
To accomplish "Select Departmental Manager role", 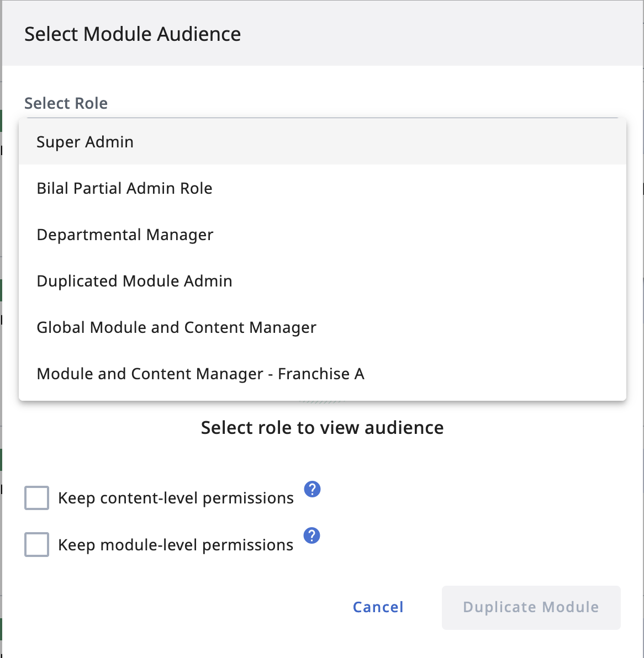I will coord(125,235).
